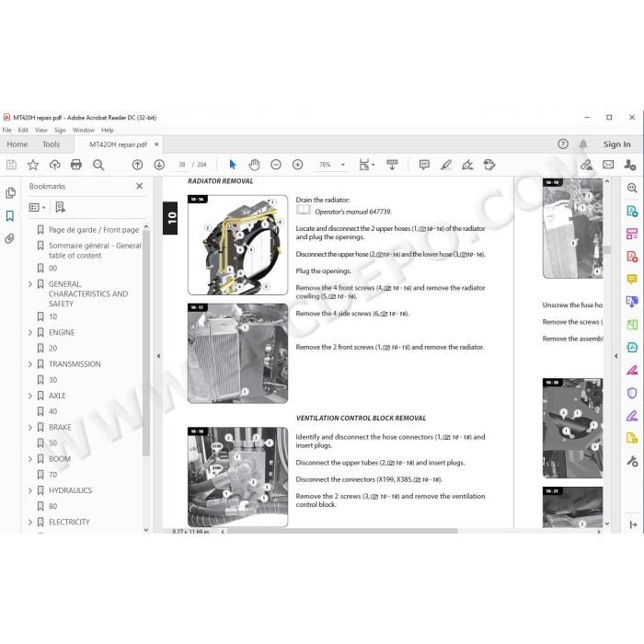Image resolution: width=644 pixels, height=644 pixels.
Task: Open Page de garde / Front page bookmark
Action: pyautogui.click(x=94, y=230)
